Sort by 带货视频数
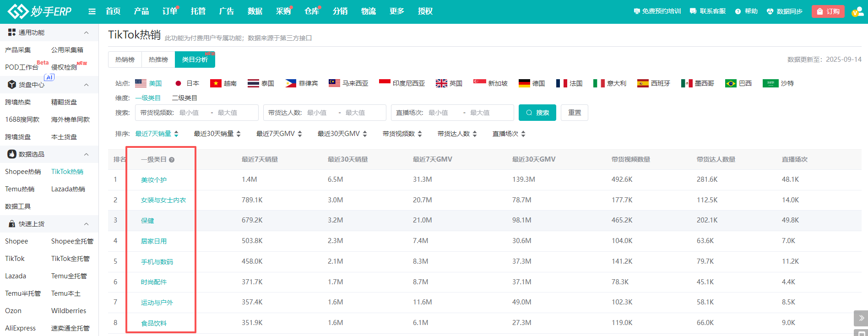 pos(402,134)
